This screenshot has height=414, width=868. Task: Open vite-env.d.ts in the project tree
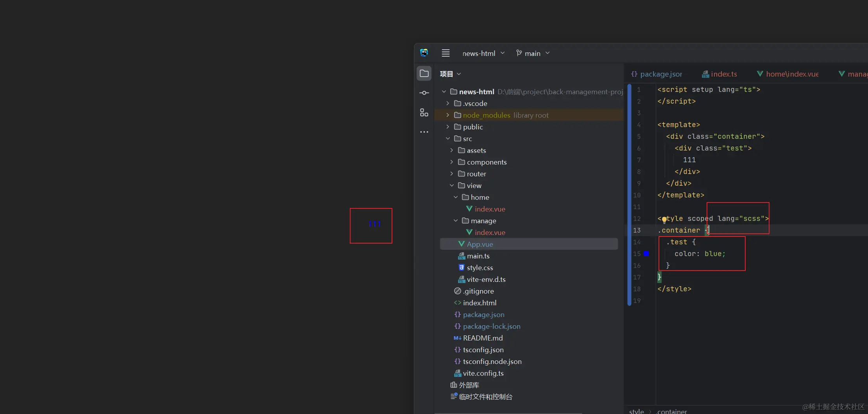(482, 280)
